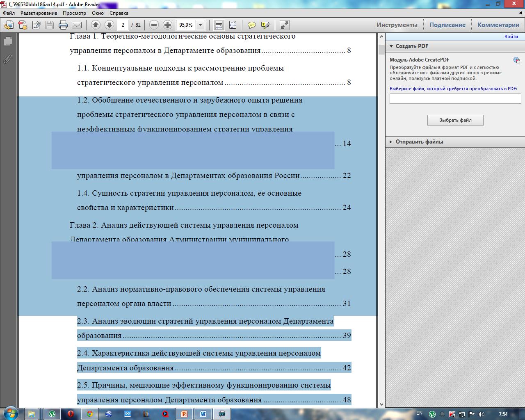Click the Выбрать файл button

455,120
